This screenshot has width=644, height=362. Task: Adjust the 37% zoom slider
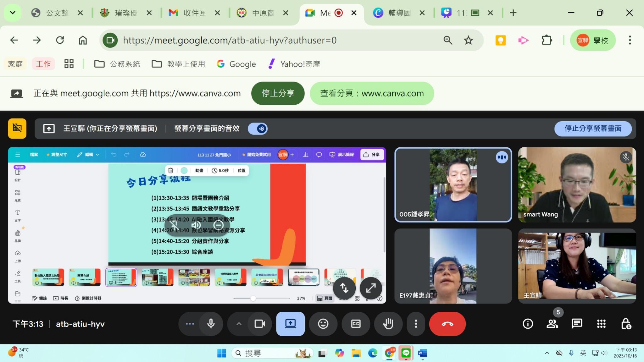tap(253, 298)
